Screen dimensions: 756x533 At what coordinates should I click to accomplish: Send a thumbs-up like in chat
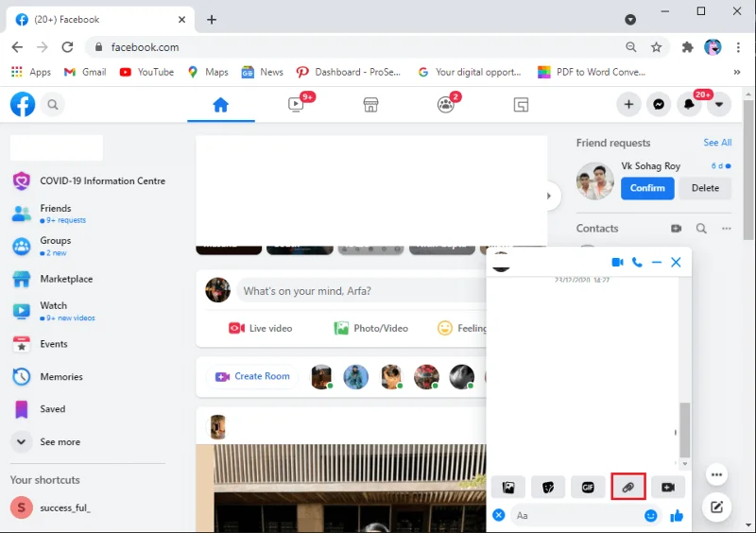(x=677, y=516)
